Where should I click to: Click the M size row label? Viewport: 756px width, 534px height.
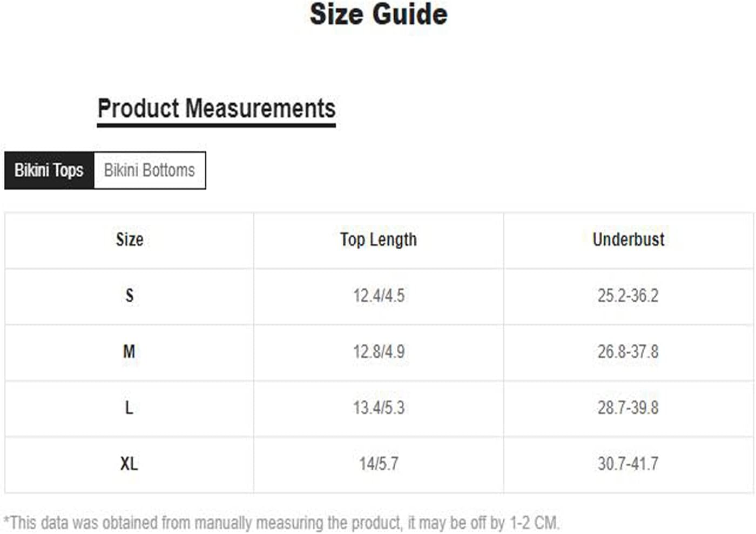tap(130, 352)
